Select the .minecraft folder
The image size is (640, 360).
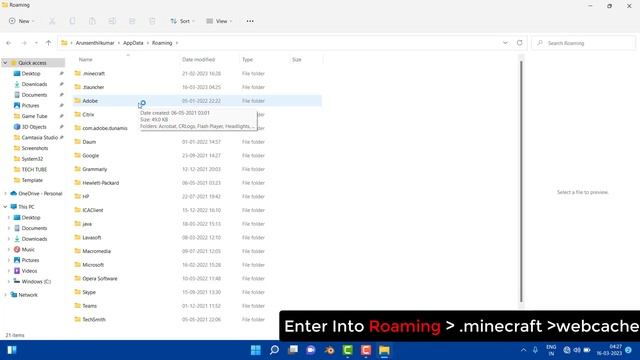(x=93, y=73)
